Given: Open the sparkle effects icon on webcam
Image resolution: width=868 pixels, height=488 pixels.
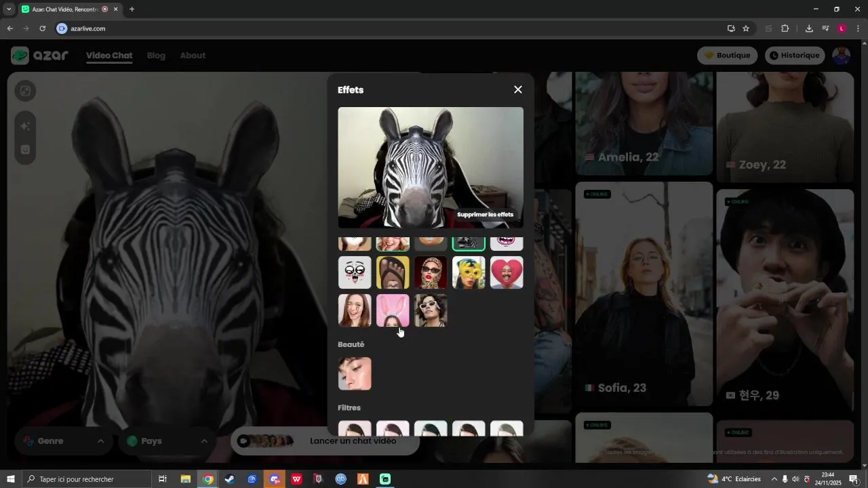Looking at the screenshot, I should tap(25, 126).
